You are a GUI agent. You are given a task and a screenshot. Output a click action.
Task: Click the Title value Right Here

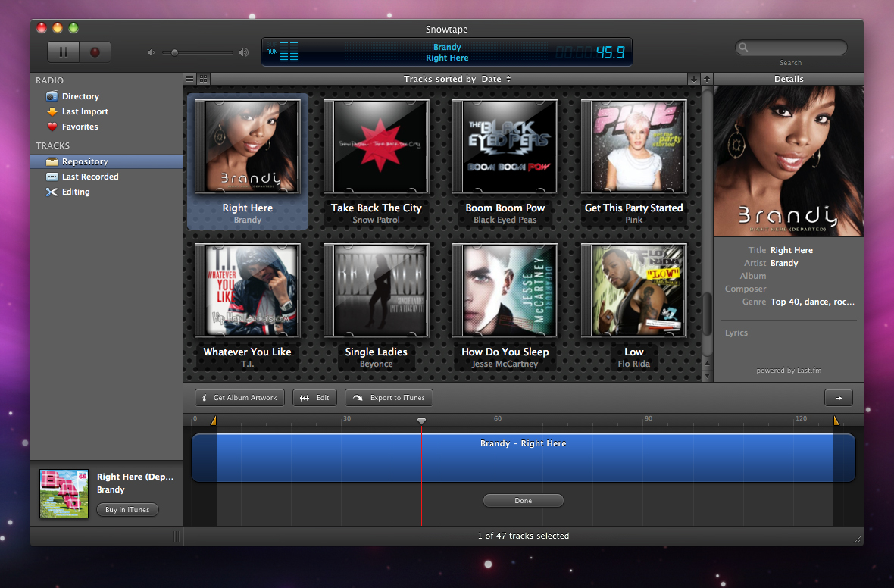point(792,250)
